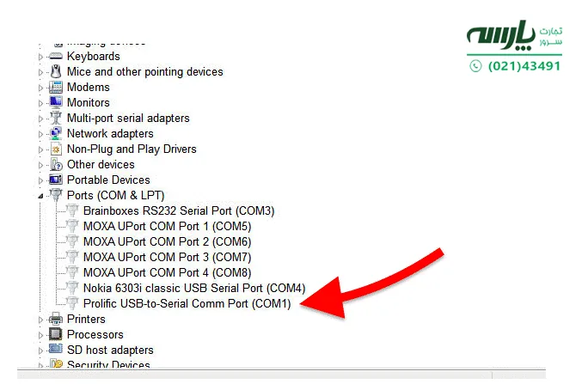The height and width of the screenshot is (384, 588).
Task: Click the Modems category icon
Action: 56,87
